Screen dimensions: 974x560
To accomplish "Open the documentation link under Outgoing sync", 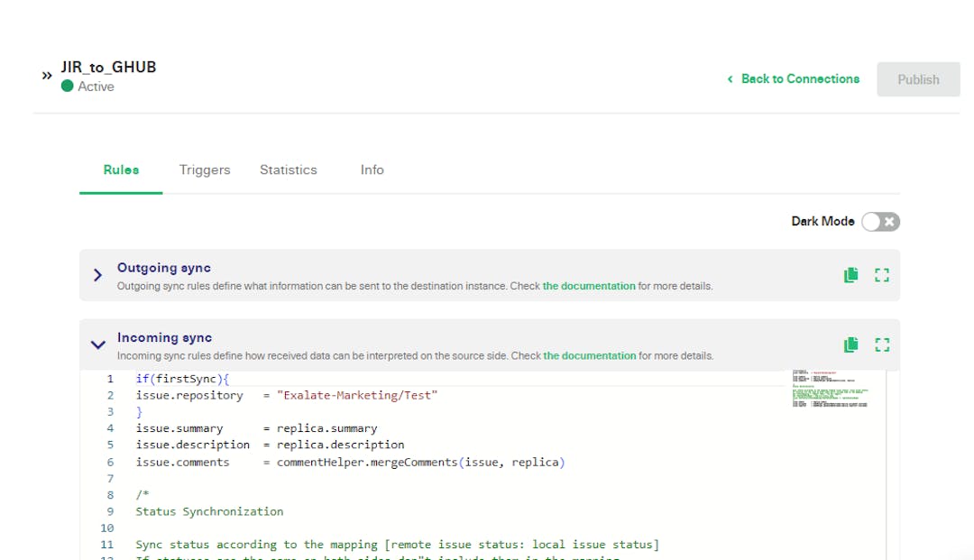I will click(588, 286).
